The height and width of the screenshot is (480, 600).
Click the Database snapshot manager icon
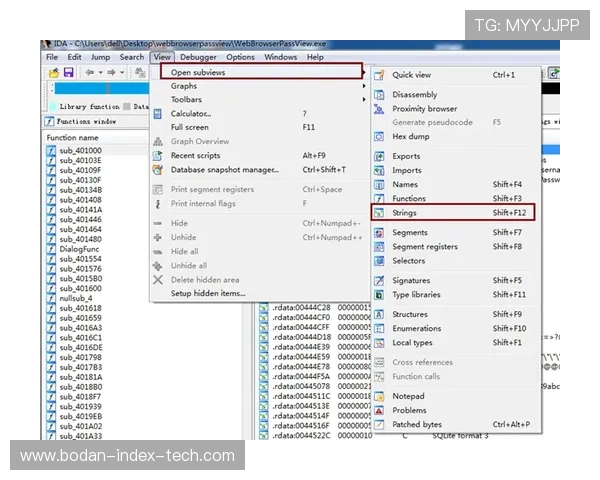point(158,170)
